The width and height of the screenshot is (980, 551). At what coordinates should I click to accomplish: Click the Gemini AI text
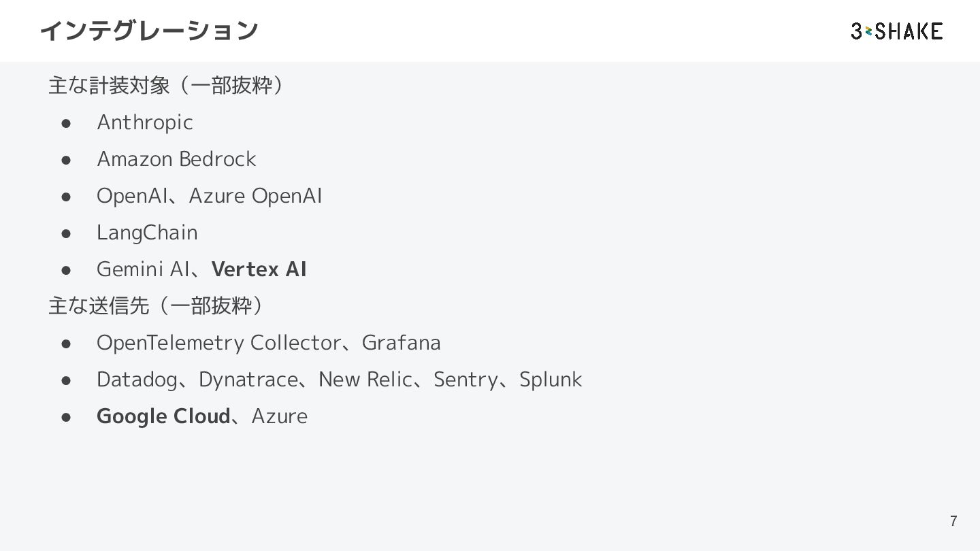[142, 269]
